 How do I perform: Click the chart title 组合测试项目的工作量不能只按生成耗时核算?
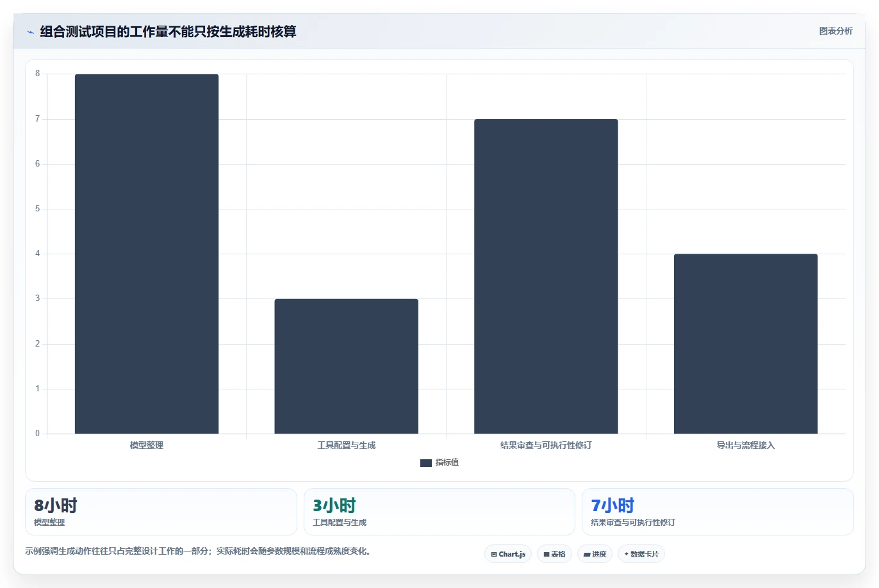pos(168,31)
